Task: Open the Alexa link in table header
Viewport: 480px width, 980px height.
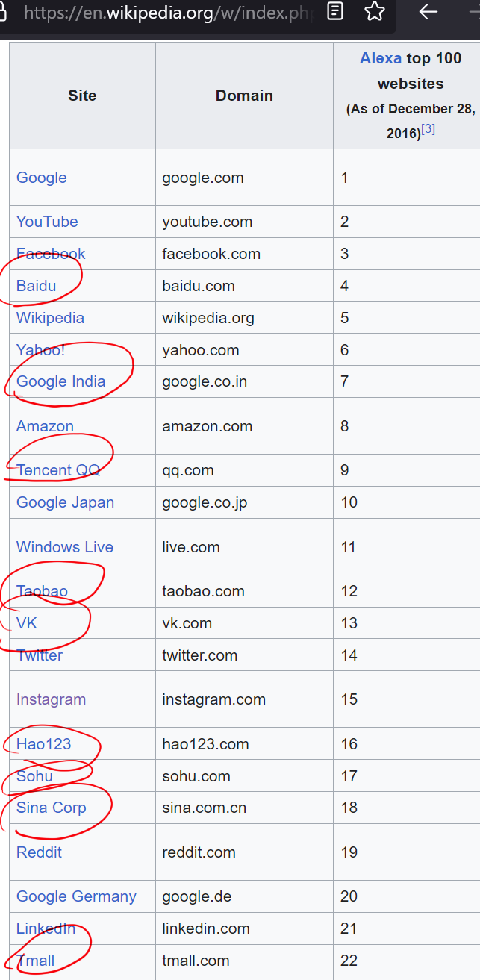Action: [381, 58]
